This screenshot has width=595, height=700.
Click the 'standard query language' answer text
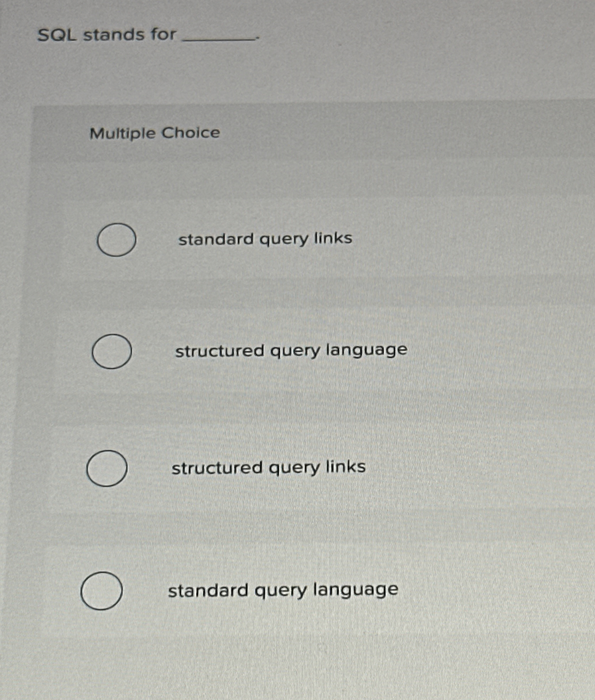283,590
